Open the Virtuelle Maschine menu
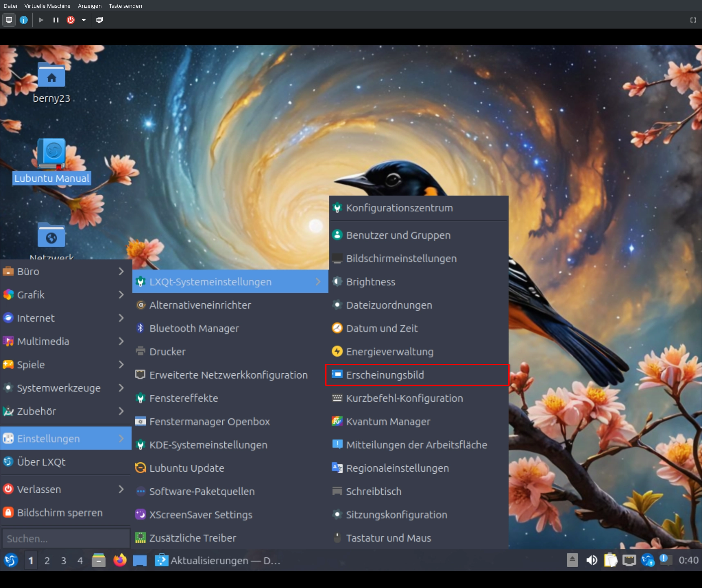702x588 pixels. (47, 6)
